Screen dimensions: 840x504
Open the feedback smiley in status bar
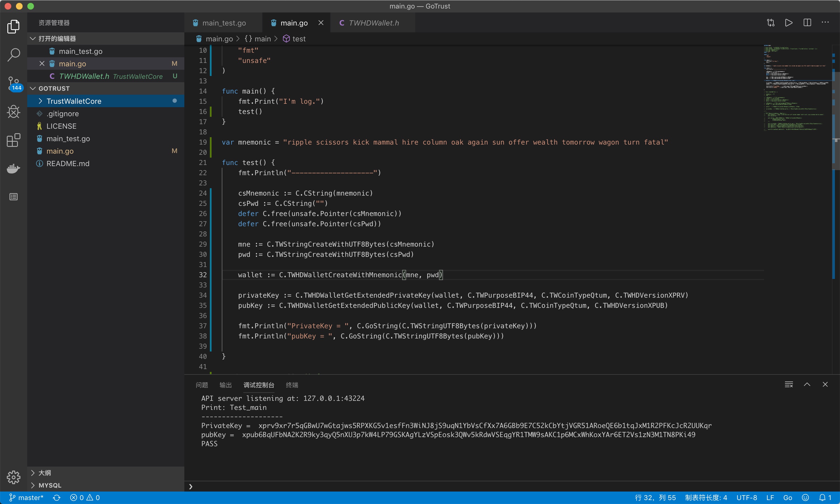click(805, 497)
